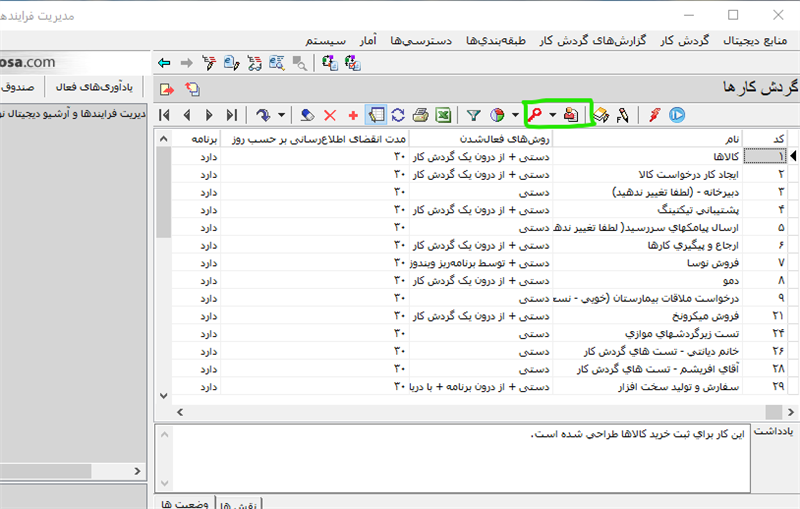Screen dimensions: 800x509
Task: Expand the dropdown next to the pie chart icon
Action: [x=515, y=115]
